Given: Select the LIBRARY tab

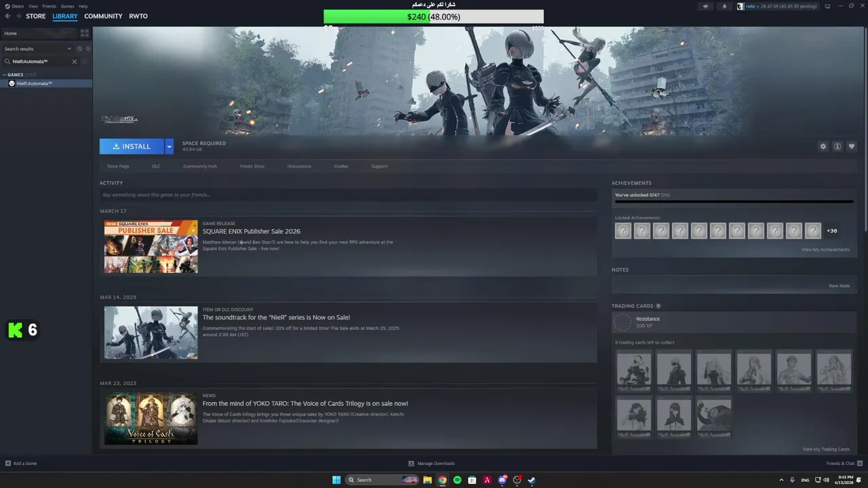Looking at the screenshot, I should click(x=65, y=16).
